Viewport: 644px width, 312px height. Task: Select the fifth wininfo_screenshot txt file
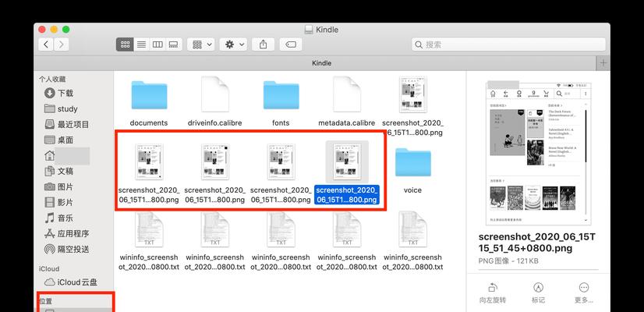coord(412,229)
